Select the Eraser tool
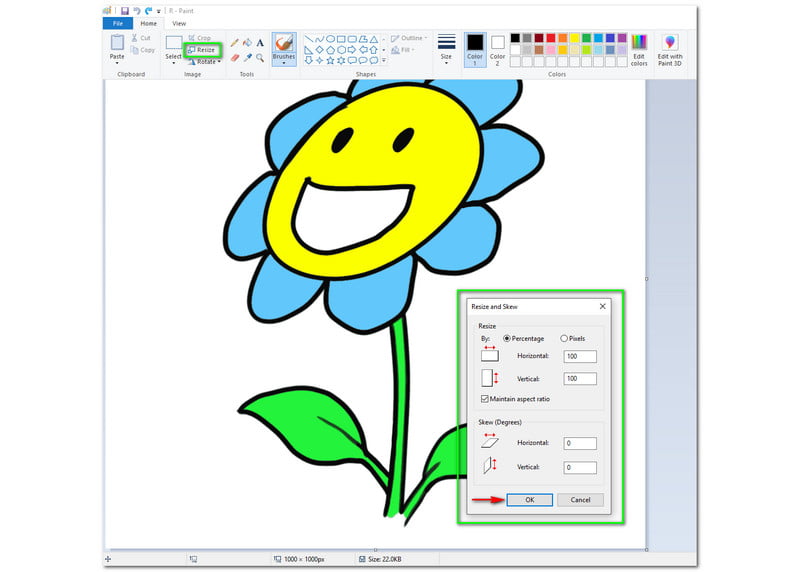 click(235, 58)
